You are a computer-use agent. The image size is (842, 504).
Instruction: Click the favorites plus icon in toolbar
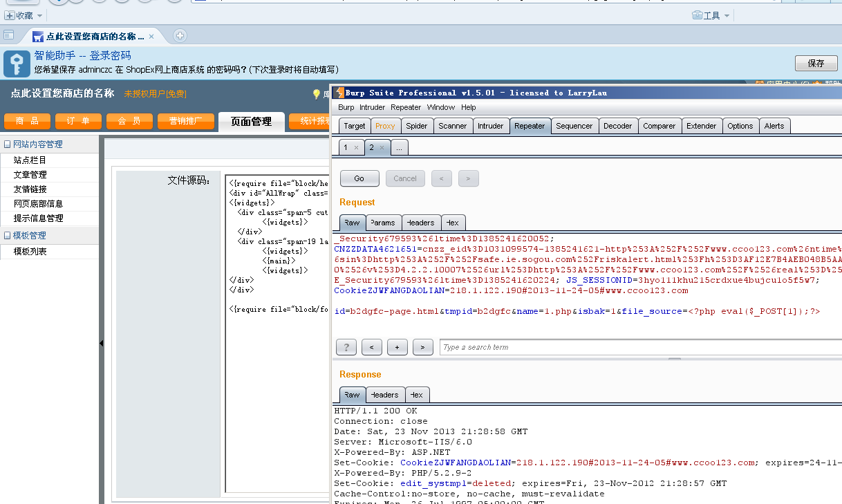(x=10, y=15)
